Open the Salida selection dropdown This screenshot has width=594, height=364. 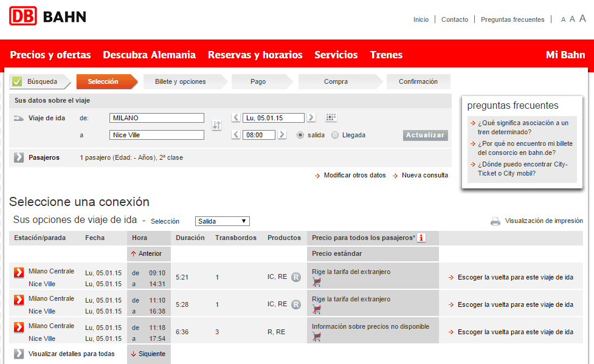click(223, 221)
